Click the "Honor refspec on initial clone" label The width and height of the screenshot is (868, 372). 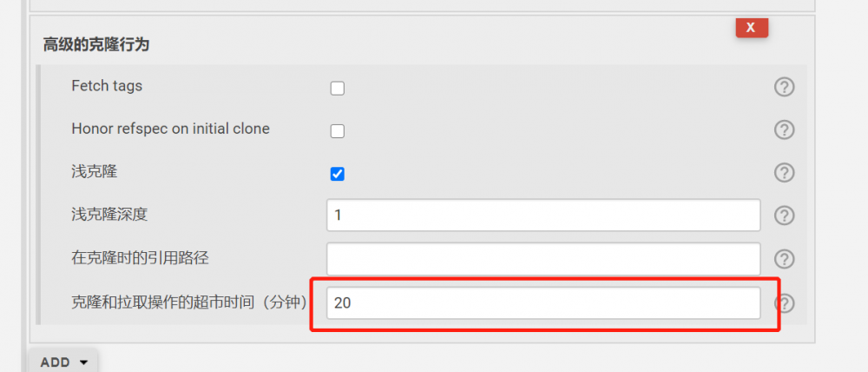point(170,129)
